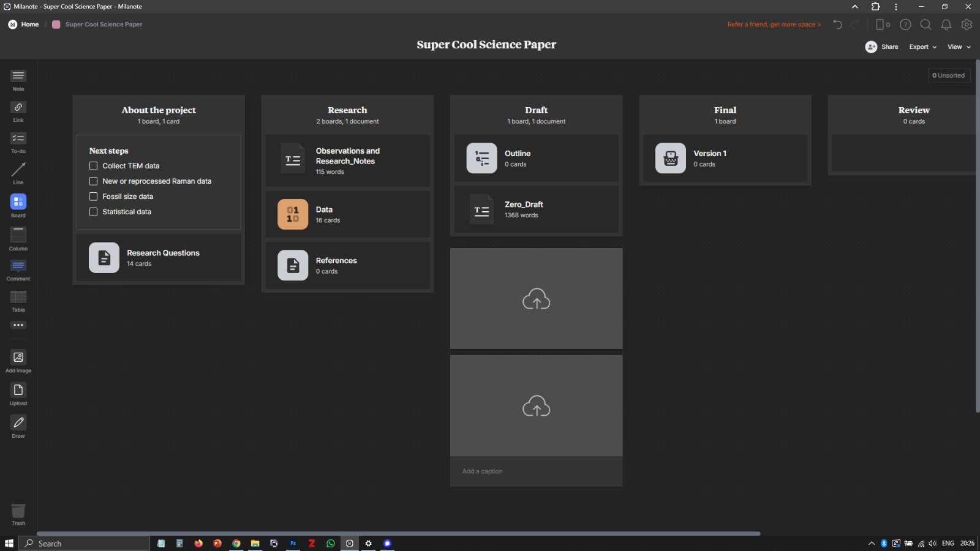Click the pink board color swatch in breadcrumb
The height and width of the screenshot is (551, 980).
pos(56,24)
